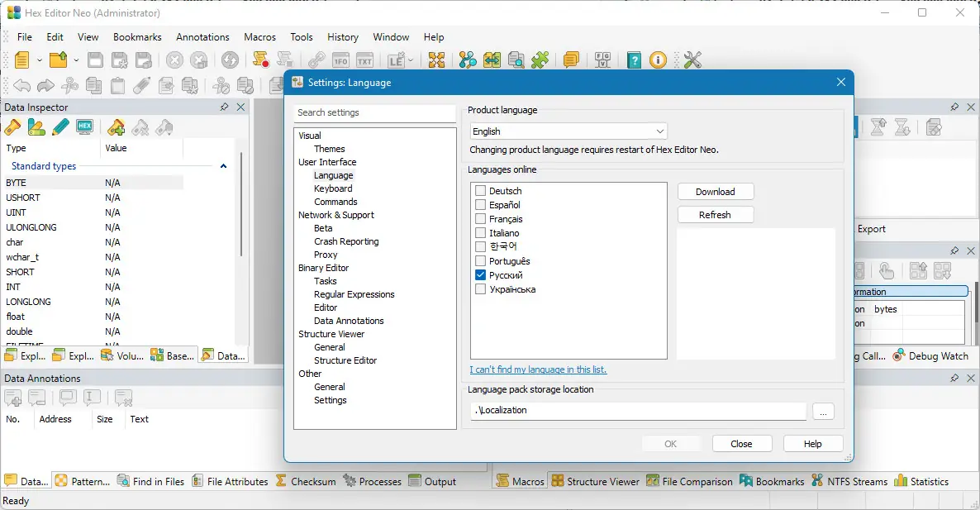The width and height of the screenshot is (980, 510).
Task: Click the TXT view toolbar icon
Action: point(364,60)
